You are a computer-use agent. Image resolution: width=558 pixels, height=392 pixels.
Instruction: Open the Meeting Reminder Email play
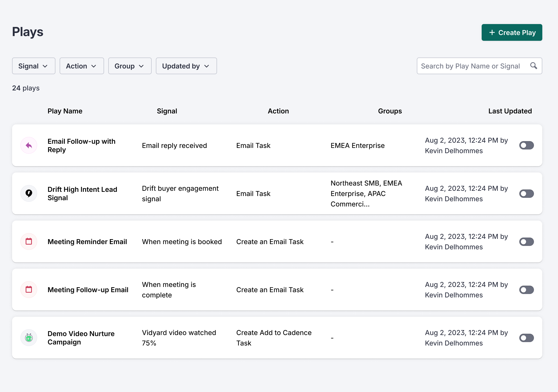coord(87,242)
